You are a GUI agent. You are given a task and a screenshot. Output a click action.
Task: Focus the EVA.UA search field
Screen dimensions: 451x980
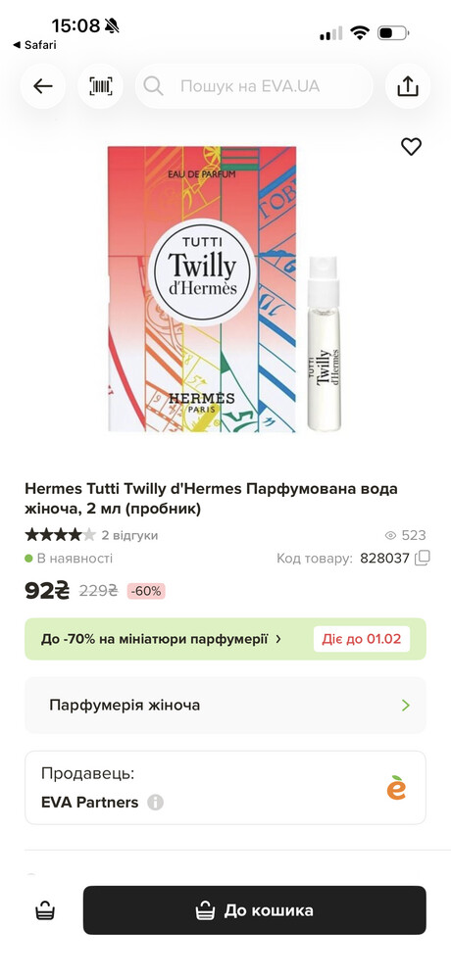coord(254,86)
